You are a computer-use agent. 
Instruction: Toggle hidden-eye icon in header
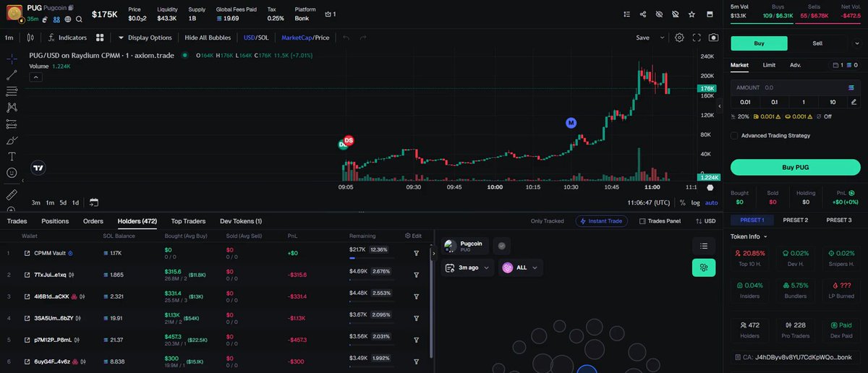[659, 14]
